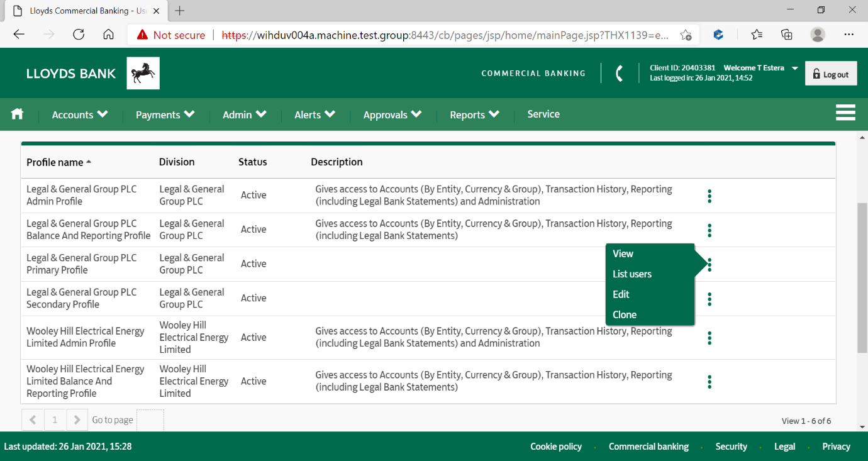This screenshot has width=868, height=461.
Task: Open the Privacy footer link
Action: 836,447
